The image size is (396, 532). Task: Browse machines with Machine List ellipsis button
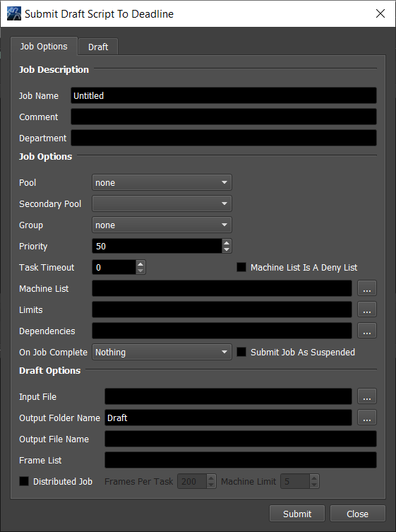[x=367, y=288]
